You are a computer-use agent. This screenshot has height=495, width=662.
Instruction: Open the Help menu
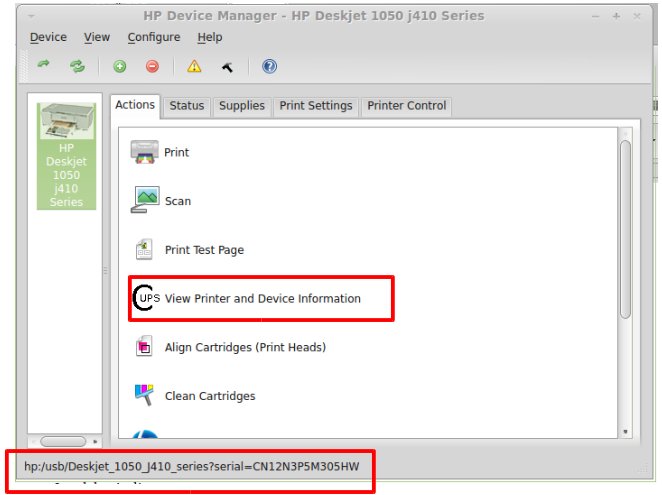point(210,37)
